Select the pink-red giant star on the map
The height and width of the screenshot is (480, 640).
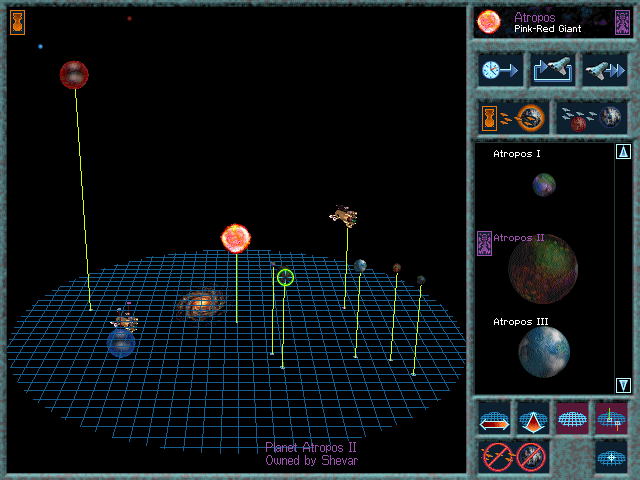coord(236,238)
